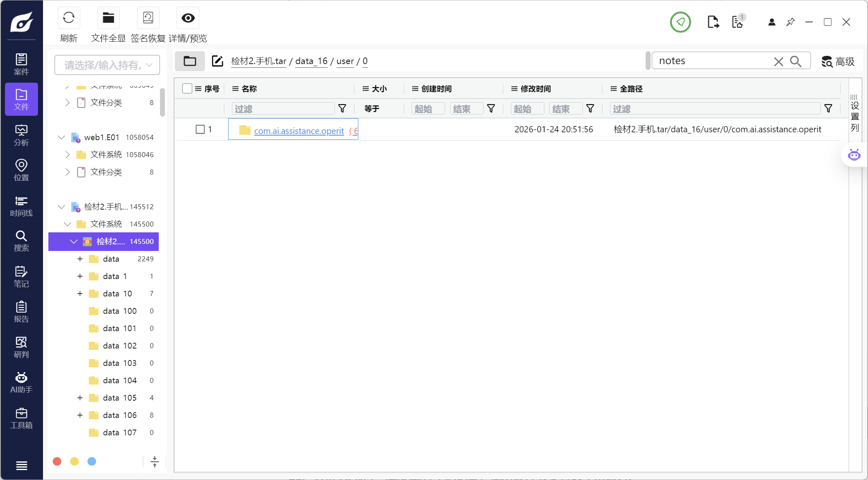Click the 刷新 refresh icon
This screenshot has width=868, height=480.
[x=69, y=18]
